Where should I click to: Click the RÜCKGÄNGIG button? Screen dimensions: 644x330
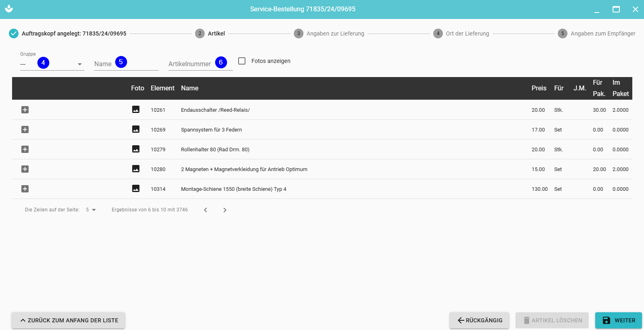click(479, 320)
